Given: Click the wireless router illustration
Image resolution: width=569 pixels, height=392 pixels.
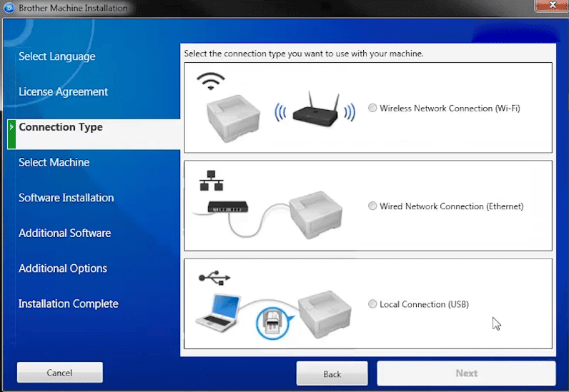Looking at the screenshot, I should 315,110.
